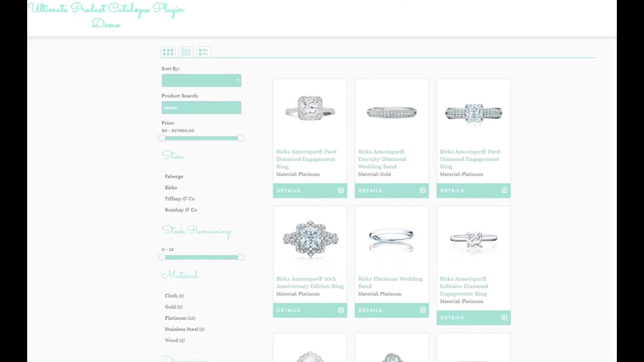Filter by Cloth material
The width and height of the screenshot is (644, 362).
[175, 296]
